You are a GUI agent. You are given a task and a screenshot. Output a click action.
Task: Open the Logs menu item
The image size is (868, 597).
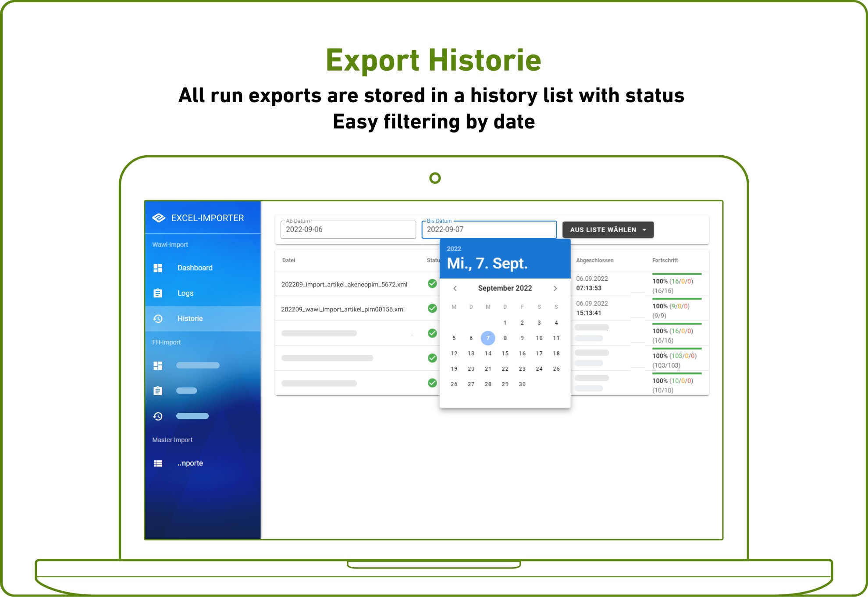click(185, 293)
